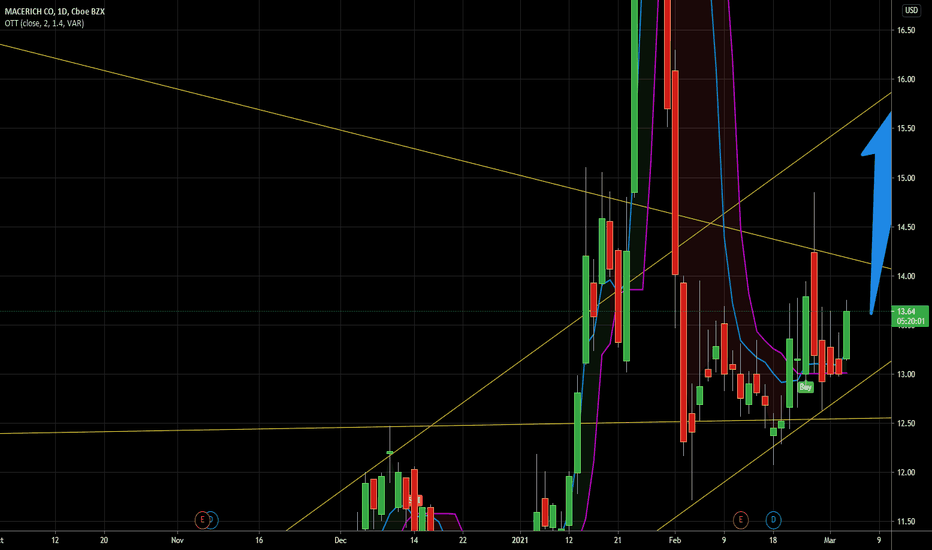932x550 pixels.
Task: Click the 16.50 price axis label
Action: coord(906,30)
